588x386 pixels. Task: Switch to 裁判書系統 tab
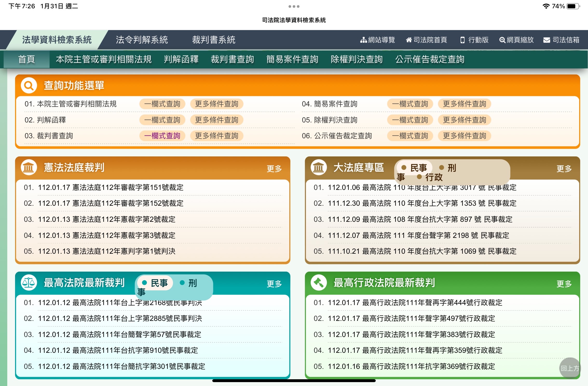point(214,40)
